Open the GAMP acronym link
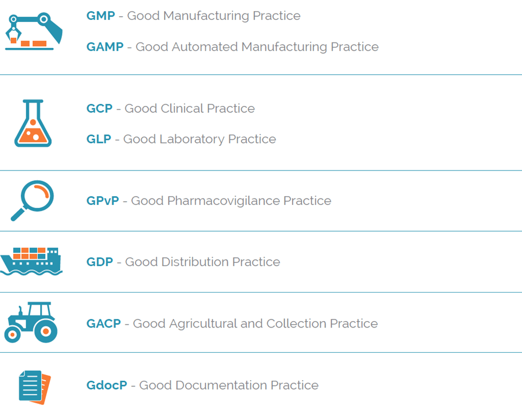 (105, 47)
